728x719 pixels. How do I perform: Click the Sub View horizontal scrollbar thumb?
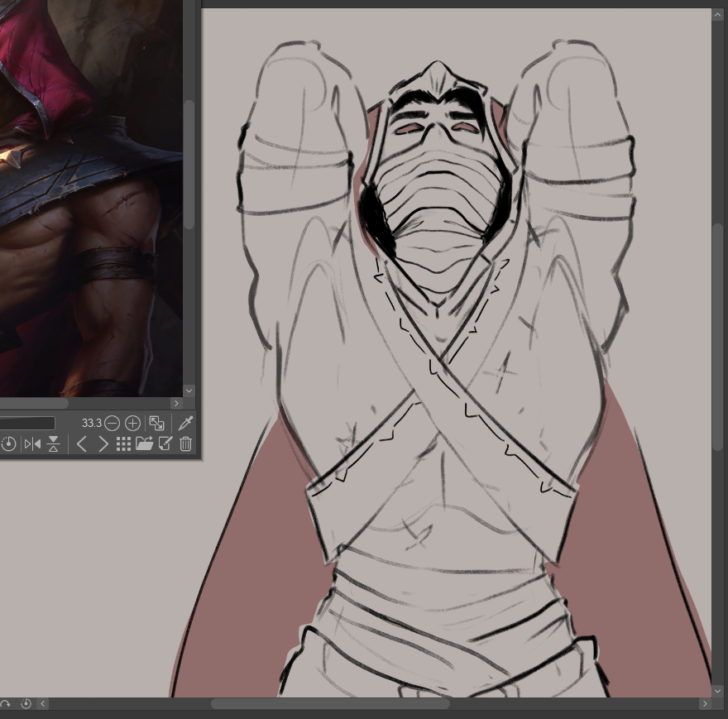34,403
